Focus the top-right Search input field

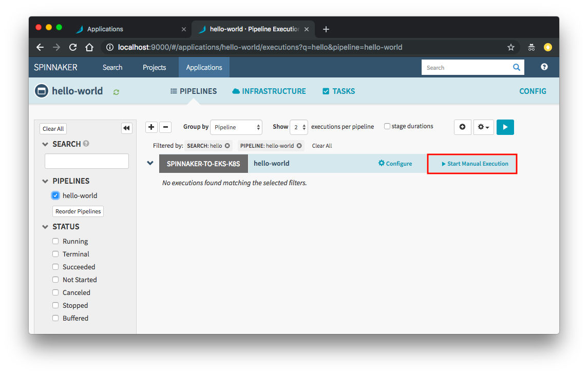click(x=466, y=67)
